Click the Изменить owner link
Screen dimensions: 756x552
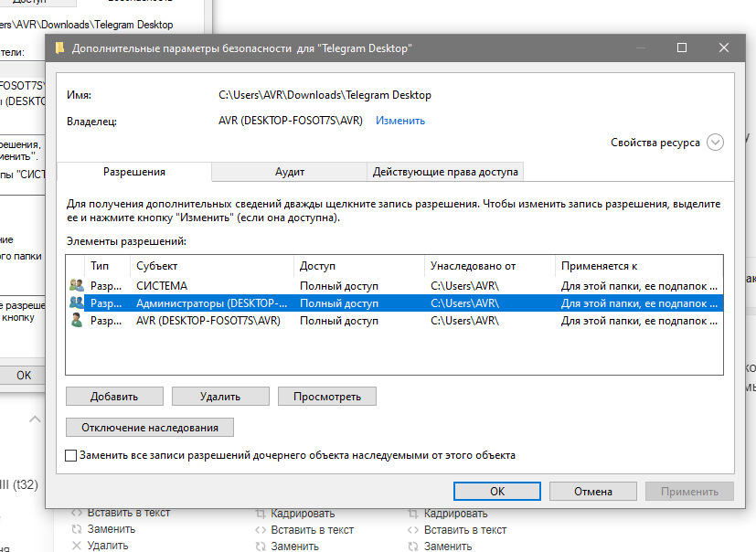point(400,121)
